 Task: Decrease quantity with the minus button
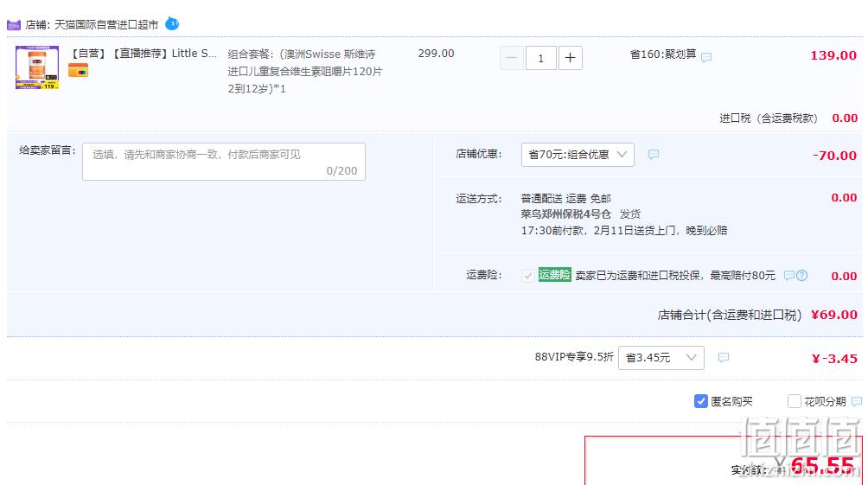(x=512, y=58)
